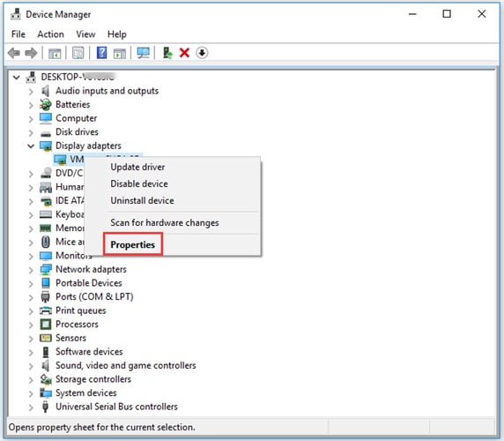This screenshot has height=441, width=504.
Task: Expand the Print queues chevron
Action: pos(31,311)
